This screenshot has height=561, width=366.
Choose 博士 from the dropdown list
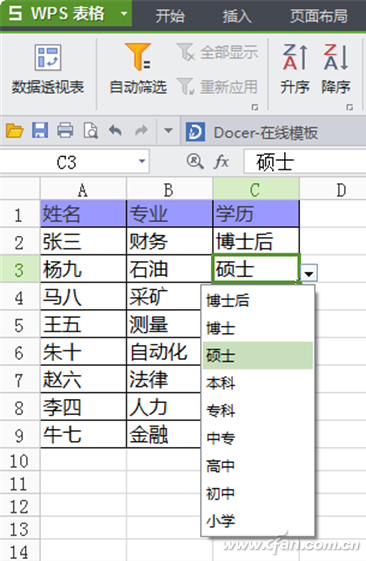[x=258, y=328]
